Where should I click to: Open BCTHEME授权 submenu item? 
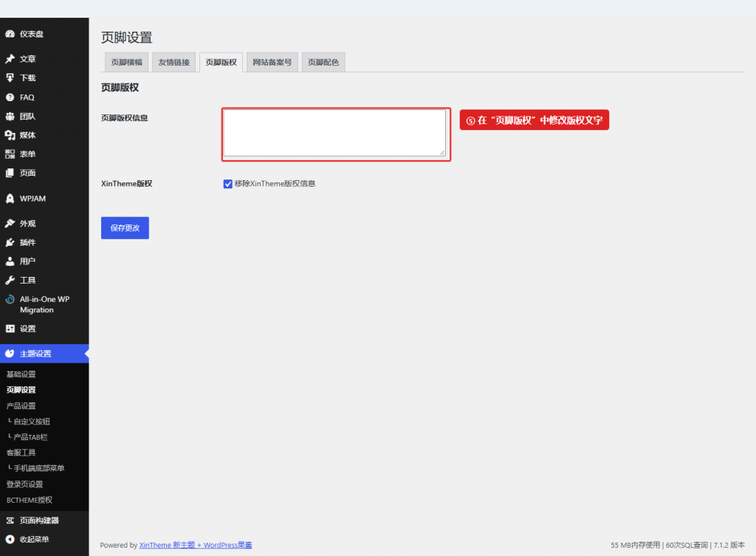click(30, 500)
